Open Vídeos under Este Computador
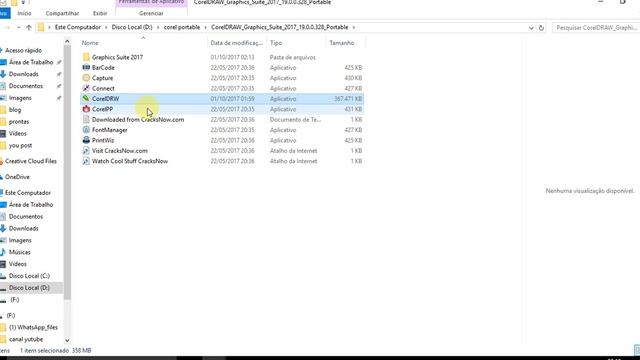Viewport: 640px width, 360px height. (x=18, y=264)
